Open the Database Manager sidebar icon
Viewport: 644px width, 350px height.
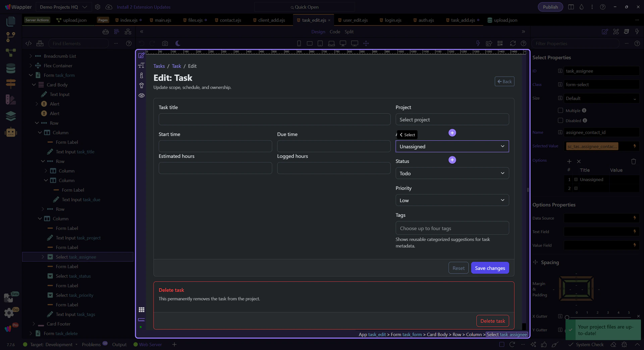[x=11, y=68]
